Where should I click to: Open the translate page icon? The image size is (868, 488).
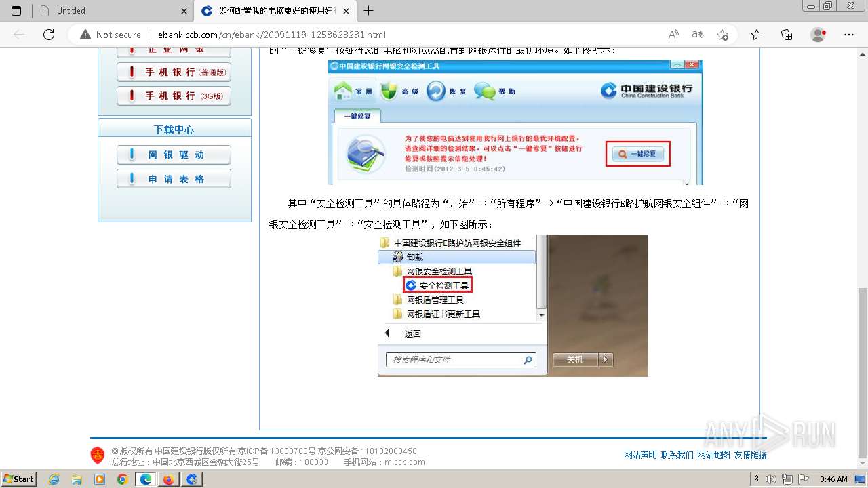point(698,35)
